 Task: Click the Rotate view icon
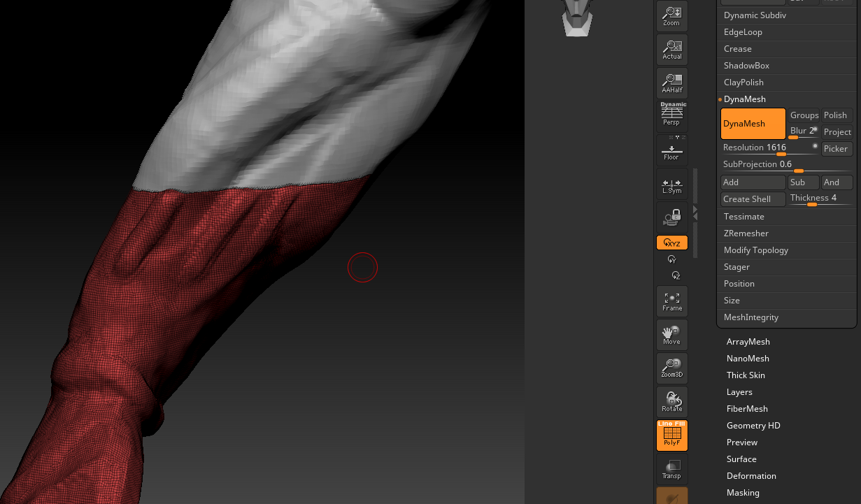672,401
